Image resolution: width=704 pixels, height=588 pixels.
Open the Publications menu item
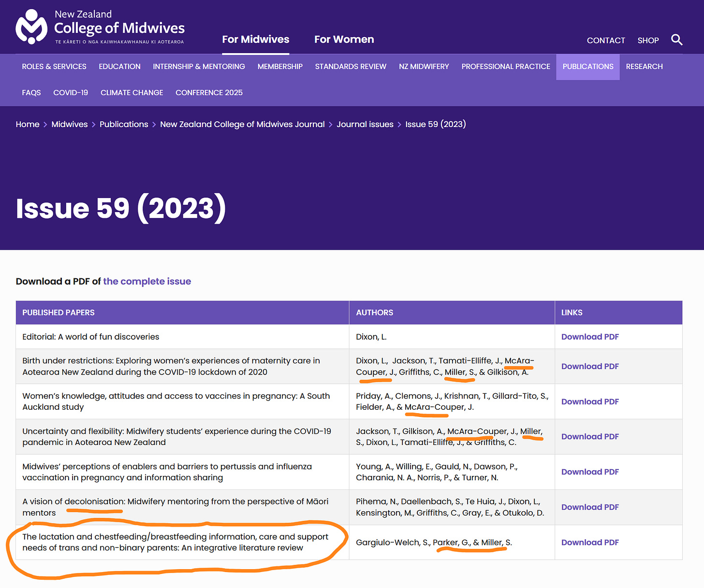click(x=588, y=67)
